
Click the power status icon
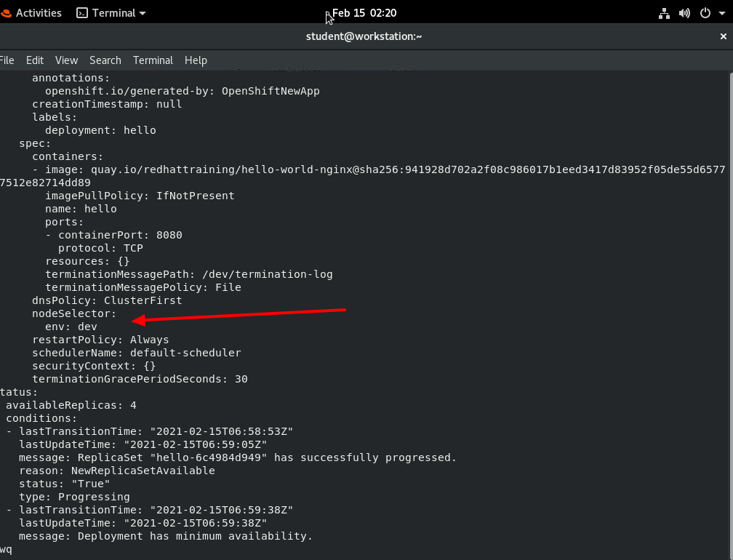coord(705,12)
